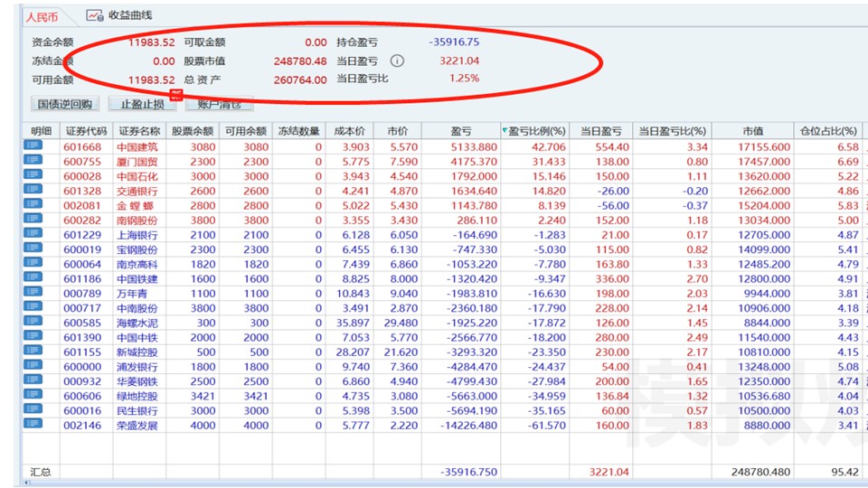Select stock name 南钢股份
The height and width of the screenshot is (488, 868).
[x=137, y=221]
